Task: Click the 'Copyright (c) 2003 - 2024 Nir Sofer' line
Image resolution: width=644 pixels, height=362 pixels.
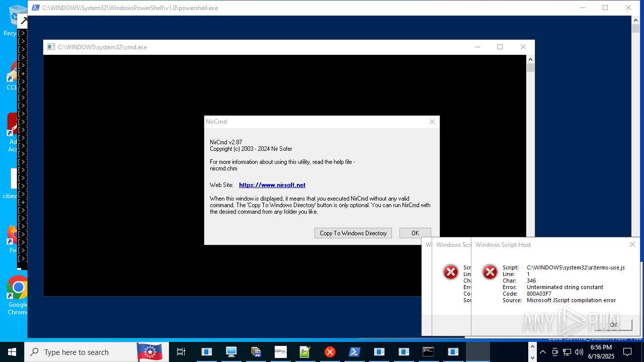Action: point(251,149)
